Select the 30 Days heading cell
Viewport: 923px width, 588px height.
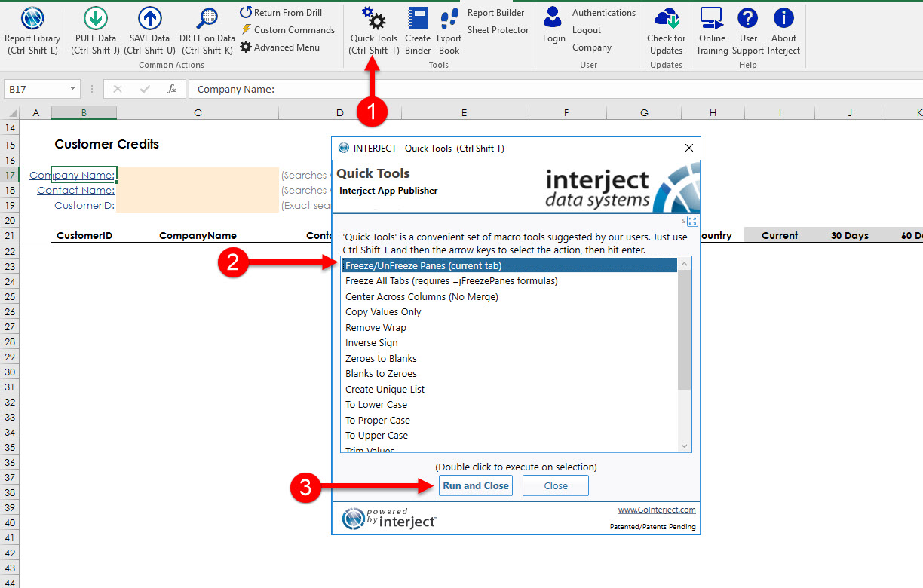[850, 235]
